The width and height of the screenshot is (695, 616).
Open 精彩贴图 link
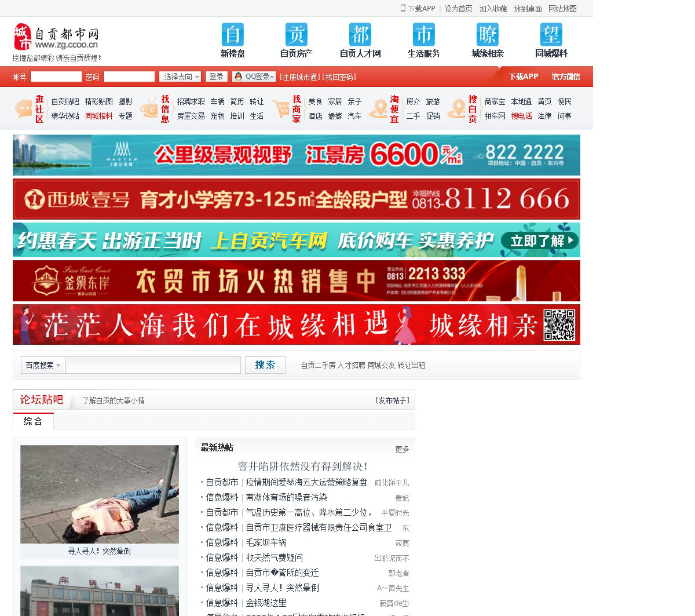tap(98, 101)
